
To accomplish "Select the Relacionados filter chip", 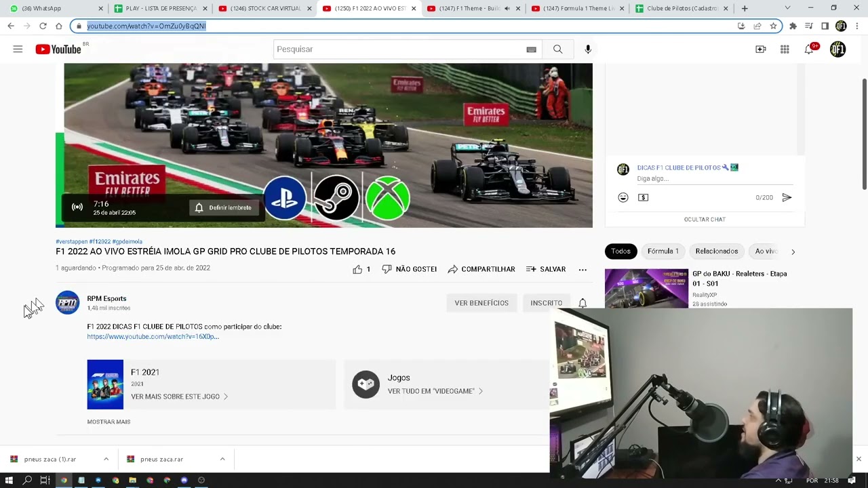I will [x=717, y=251].
